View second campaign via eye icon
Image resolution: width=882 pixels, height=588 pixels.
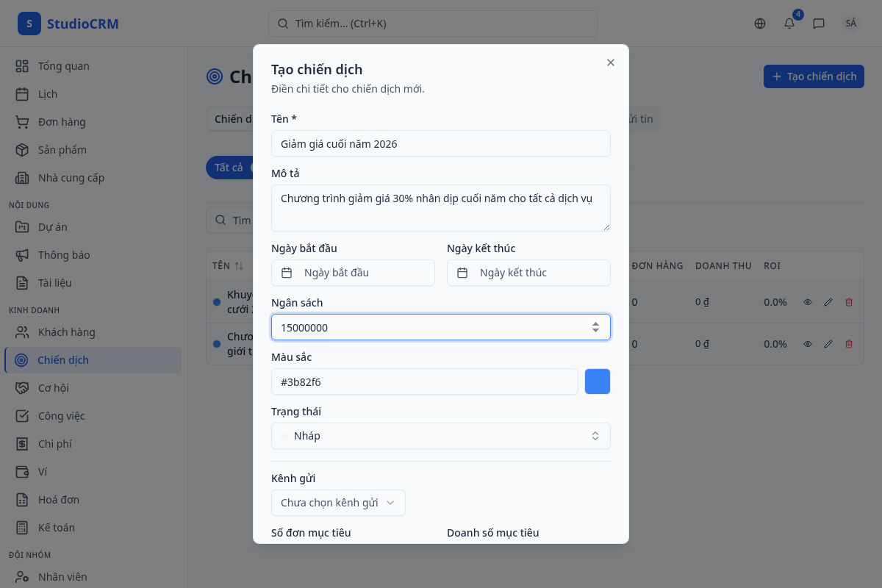(x=808, y=344)
